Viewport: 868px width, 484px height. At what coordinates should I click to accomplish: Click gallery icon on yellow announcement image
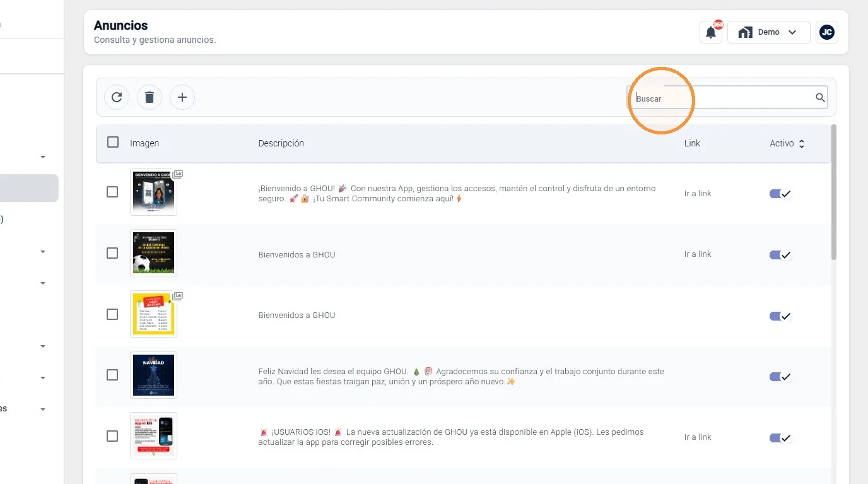178,296
